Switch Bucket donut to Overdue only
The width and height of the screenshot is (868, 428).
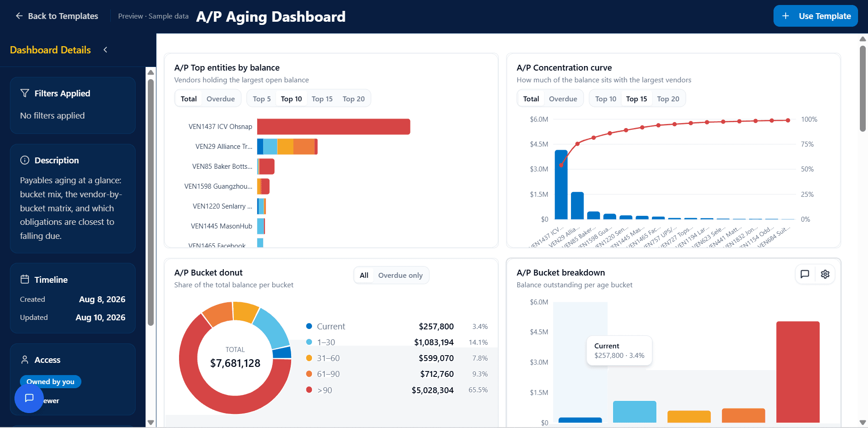tap(400, 275)
